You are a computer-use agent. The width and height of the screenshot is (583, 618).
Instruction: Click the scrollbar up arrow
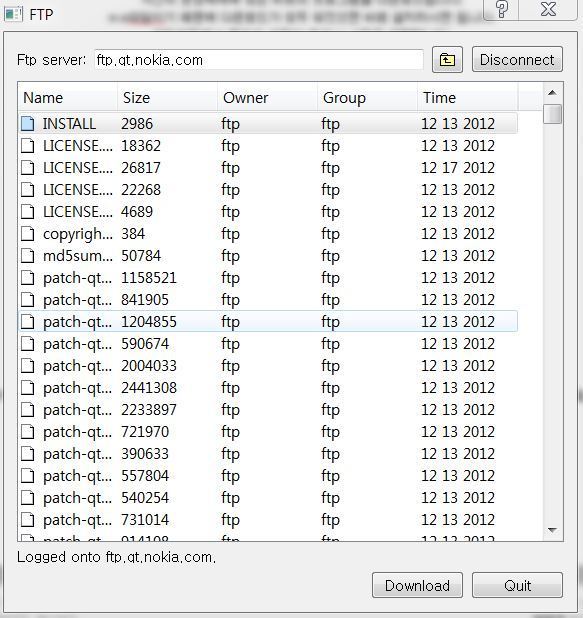click(x=553, y=93)
